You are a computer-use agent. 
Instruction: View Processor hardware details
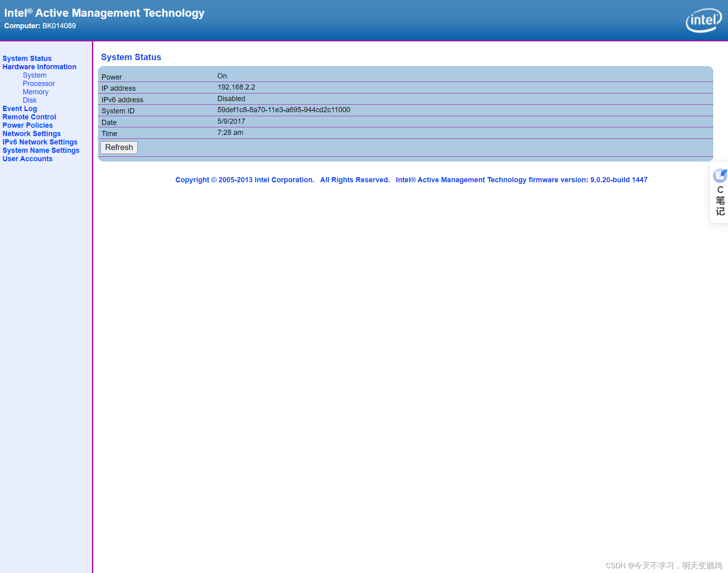(39, 84)
